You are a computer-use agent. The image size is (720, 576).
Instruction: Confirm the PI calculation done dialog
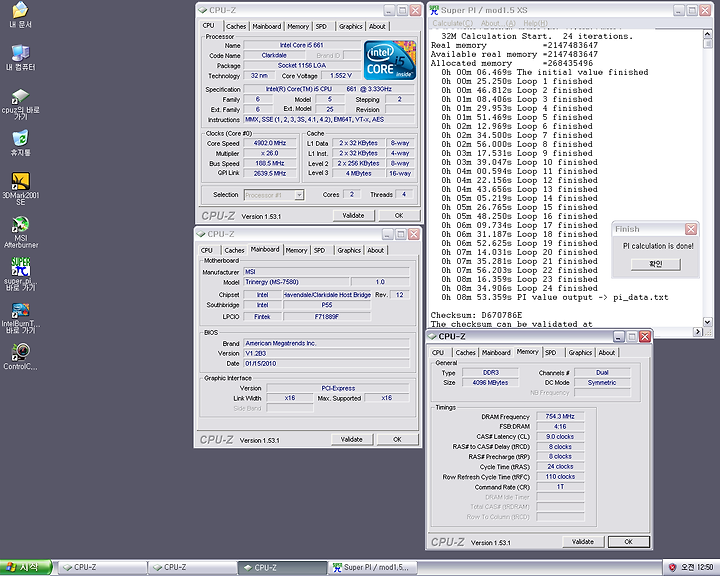coord(656,264)
